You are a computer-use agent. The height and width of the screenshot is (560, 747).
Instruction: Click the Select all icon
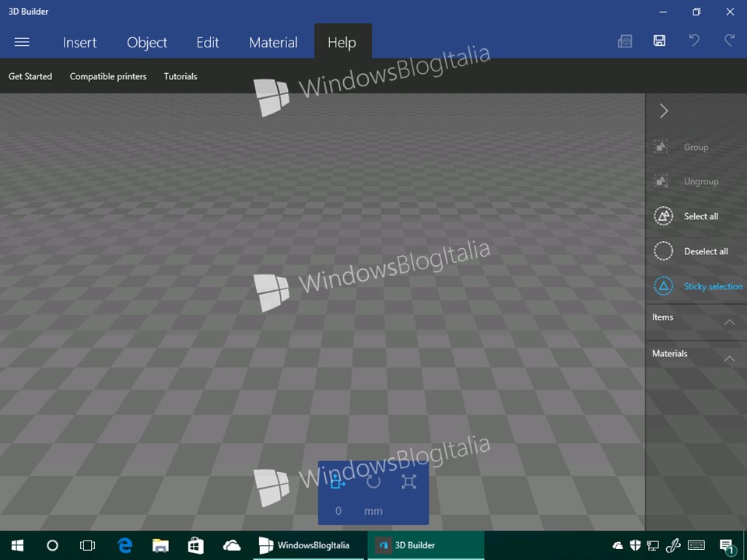coord(663,216)
